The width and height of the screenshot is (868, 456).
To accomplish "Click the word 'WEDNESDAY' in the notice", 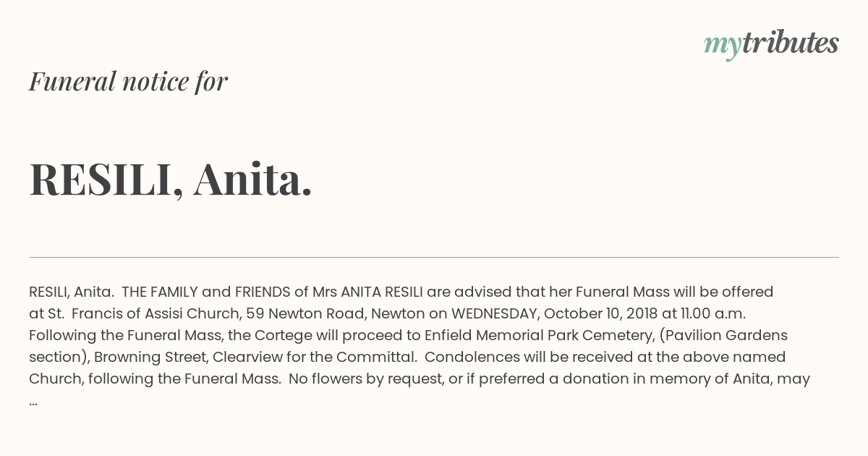I will tap(494, 313).
